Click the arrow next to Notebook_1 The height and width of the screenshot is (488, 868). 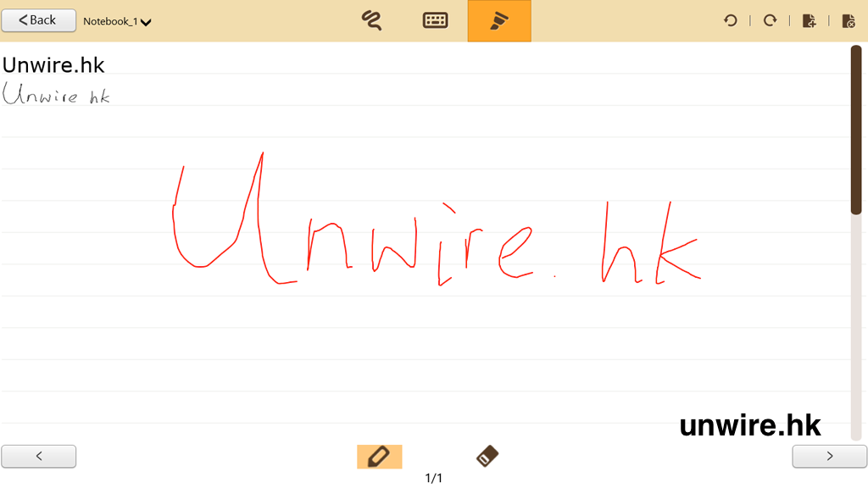[x=146, y=22]
